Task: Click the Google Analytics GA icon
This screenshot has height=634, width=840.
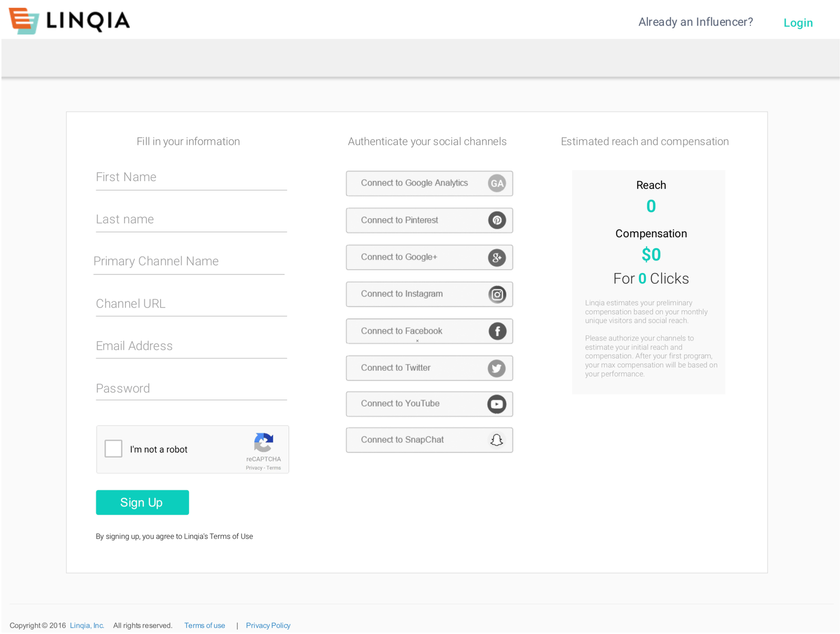Action: 497,183
